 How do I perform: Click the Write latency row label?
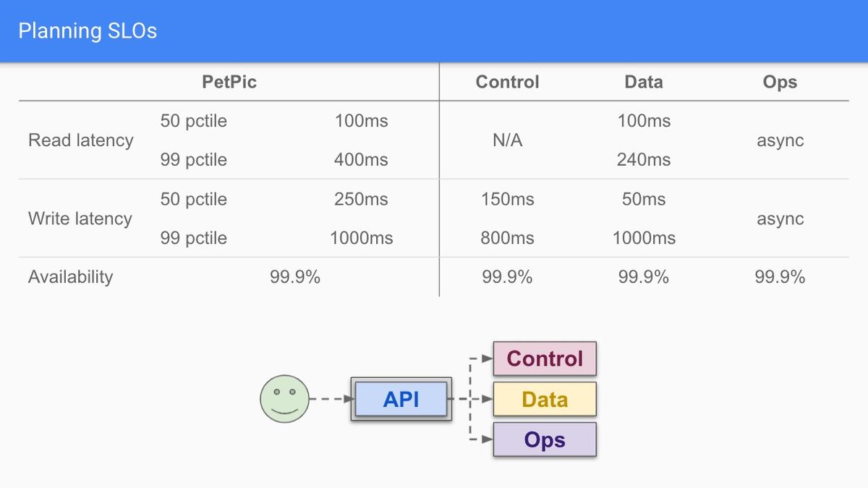tap(80, 219)
